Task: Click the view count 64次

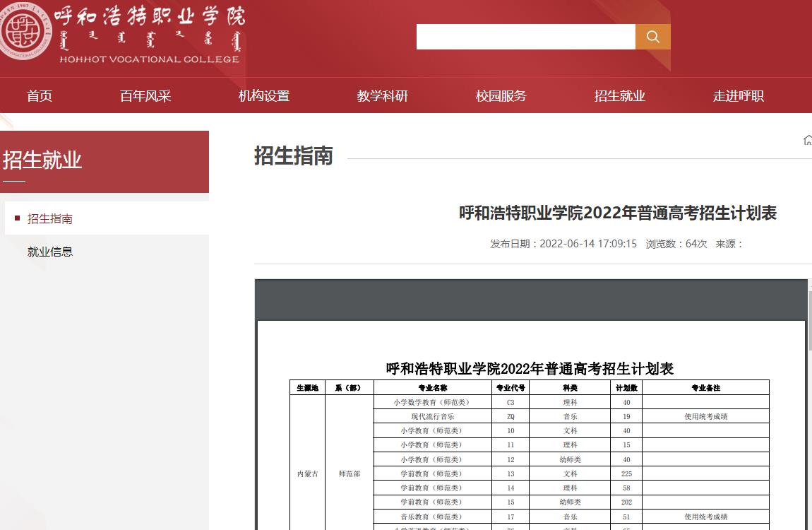Action: point(696,244)
